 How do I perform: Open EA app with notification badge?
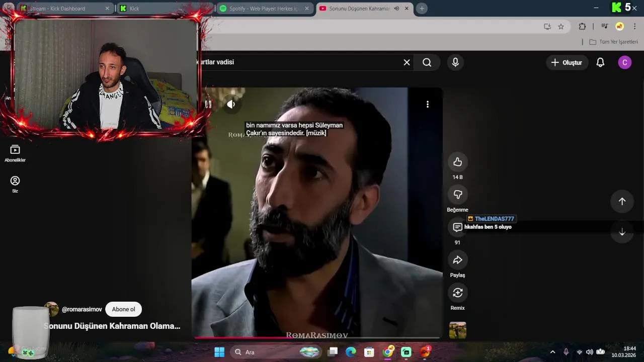pyautogui.click(x=425, y=352)
